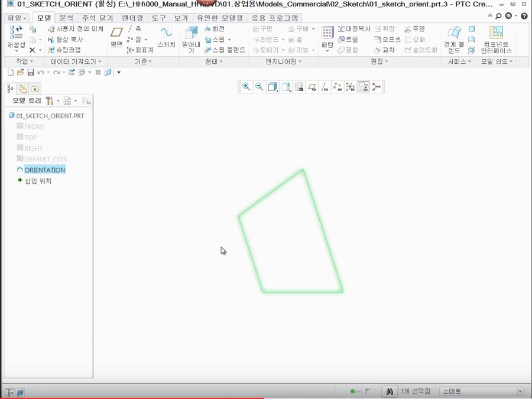Start the 스케치 (Sketch) tool
The width and height of the screenshot is (532, 399).
pyautogui.click(x=166, y=37)
